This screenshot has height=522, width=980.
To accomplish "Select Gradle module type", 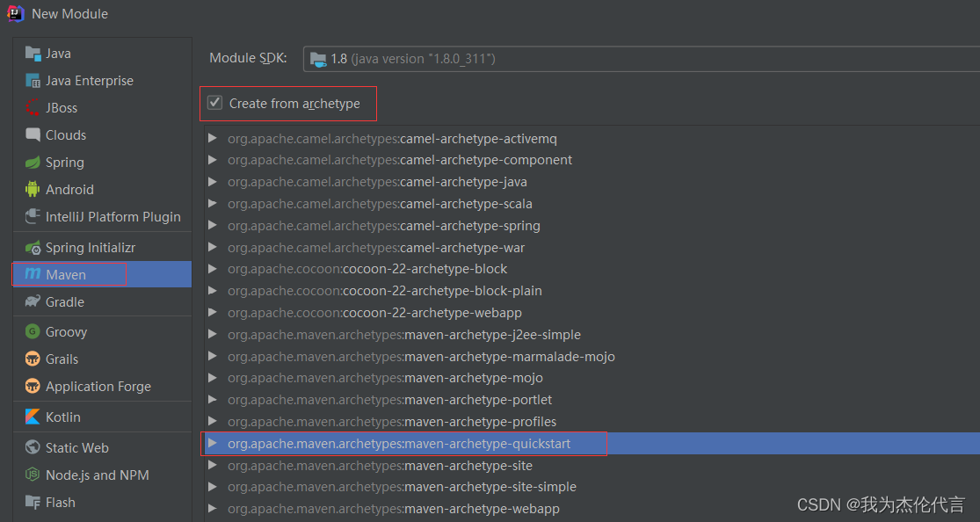I will pyautogui.click(x=103, y=302).
